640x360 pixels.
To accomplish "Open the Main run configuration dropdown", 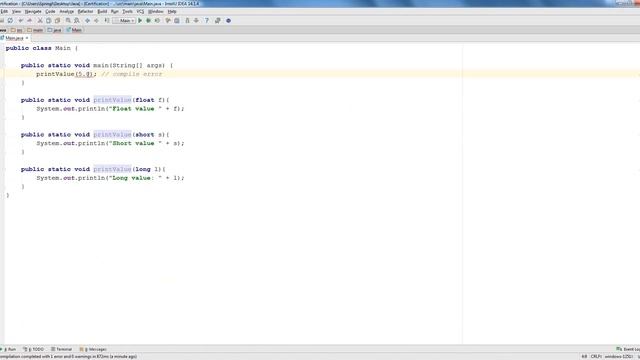I will pyautogui.click(x=124, y=20).
